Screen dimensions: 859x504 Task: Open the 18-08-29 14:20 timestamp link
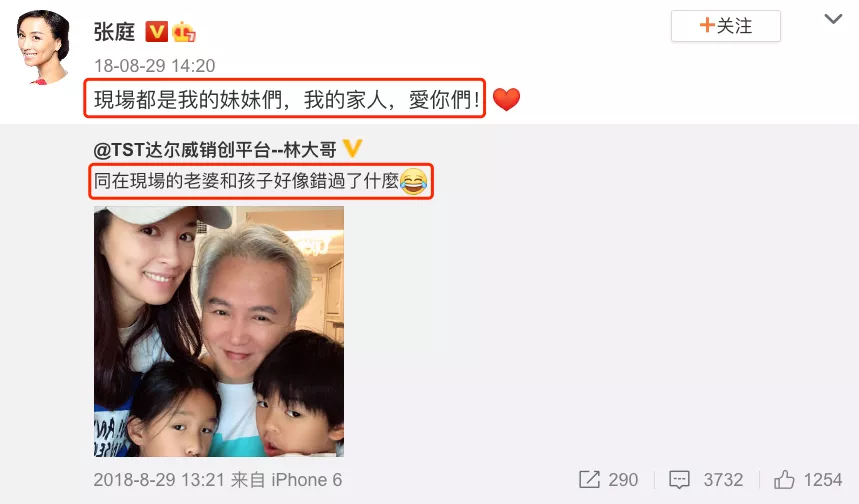(154, 66)
